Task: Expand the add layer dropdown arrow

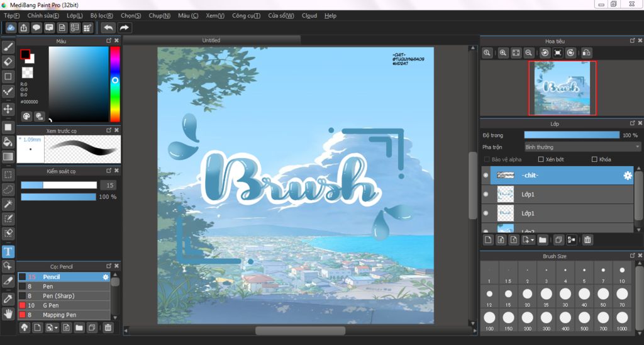Action: click(533, 240)
